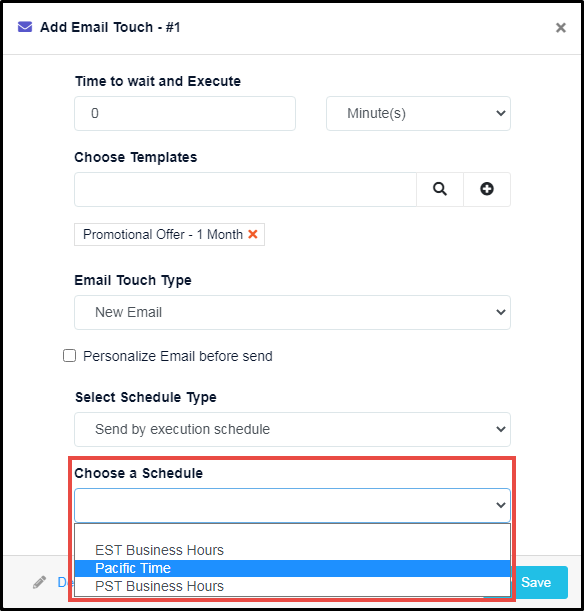This screenshot has width=584, height=611.
Task: Click the add template plus icon
Action: point(487,189)
